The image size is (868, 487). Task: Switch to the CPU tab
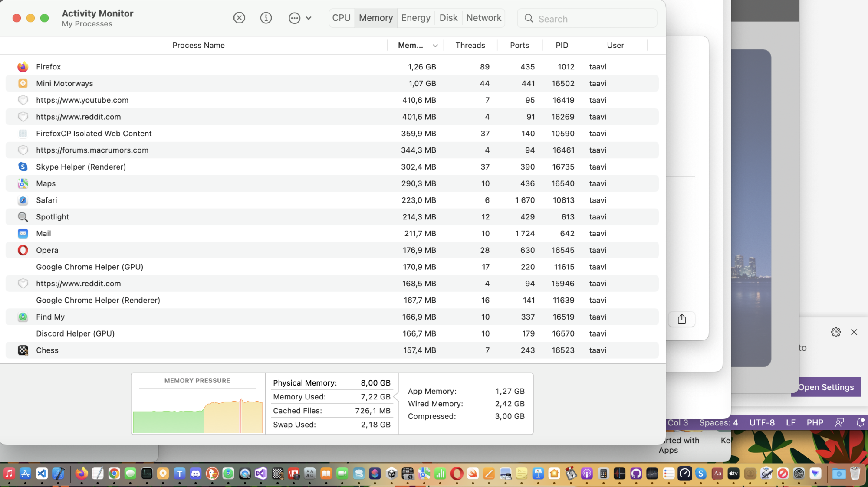click(341, 18)
